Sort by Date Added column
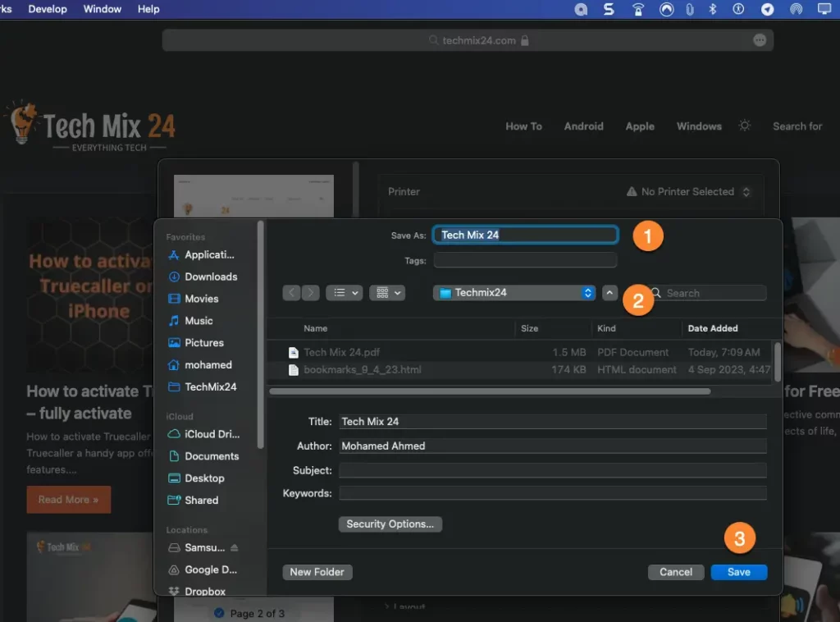Image resolution: width=840 pixels, height=622 pixels. pyautogui.click(x=713, y=328)
